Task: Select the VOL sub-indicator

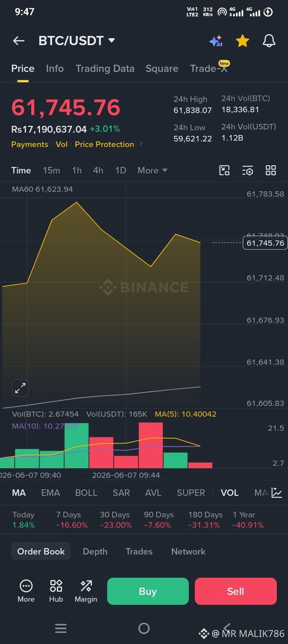Action: (x=230, y=493)
